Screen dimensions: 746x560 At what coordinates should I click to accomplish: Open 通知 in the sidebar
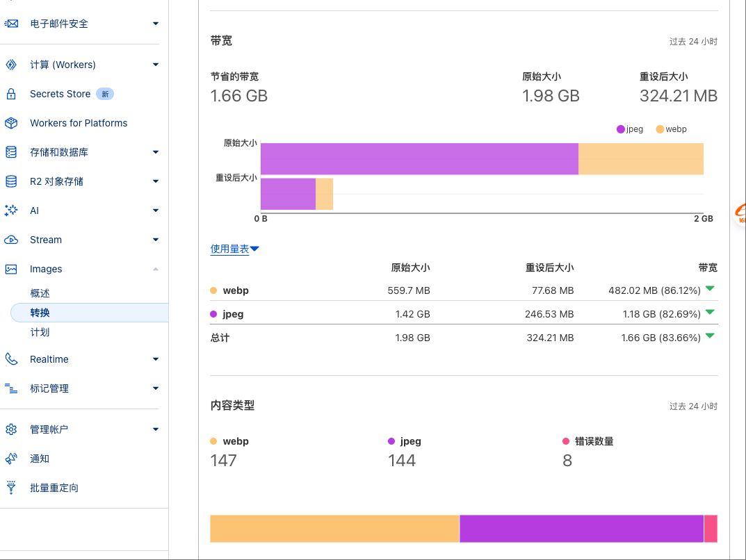[x=40, y=459]
